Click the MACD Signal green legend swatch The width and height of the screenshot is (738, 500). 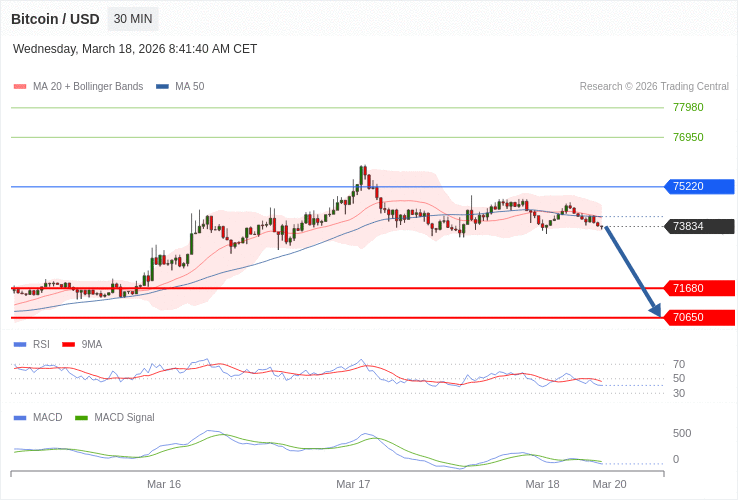(x=81, y=418)
